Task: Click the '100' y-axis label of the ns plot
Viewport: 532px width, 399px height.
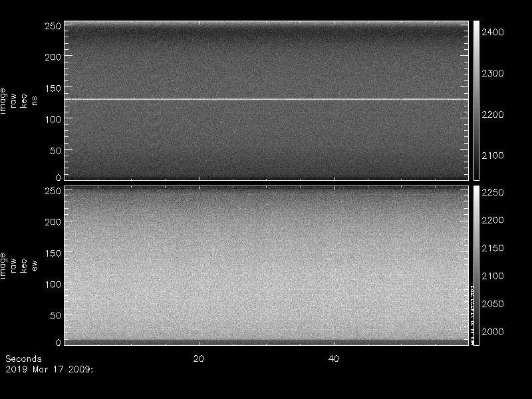Action: click(x=53, y=120)
